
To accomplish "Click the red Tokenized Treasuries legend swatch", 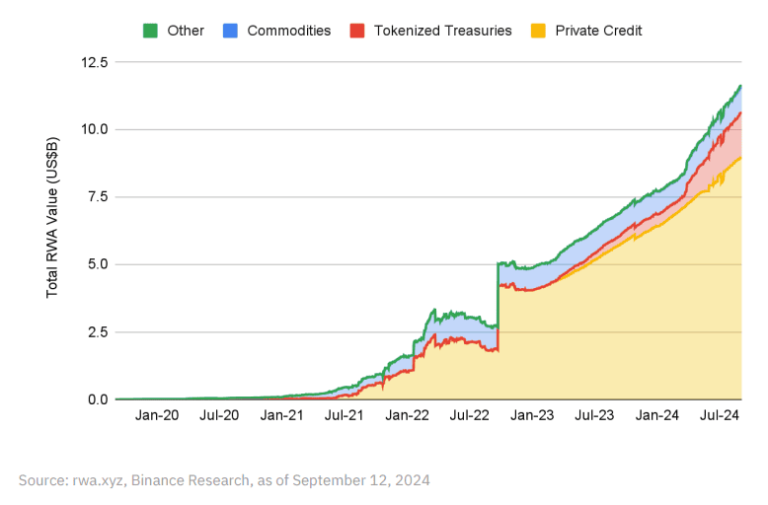I will pyautogui.click(x=358, y=30).
